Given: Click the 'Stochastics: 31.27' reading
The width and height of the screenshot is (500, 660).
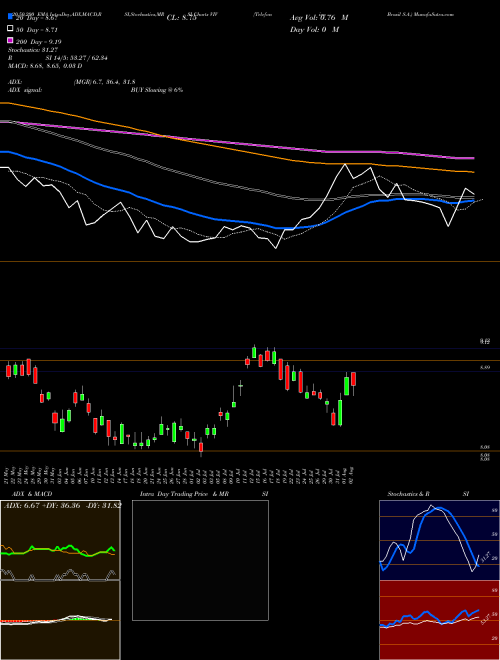Looking at the screenshot, I should click(33, 50).
